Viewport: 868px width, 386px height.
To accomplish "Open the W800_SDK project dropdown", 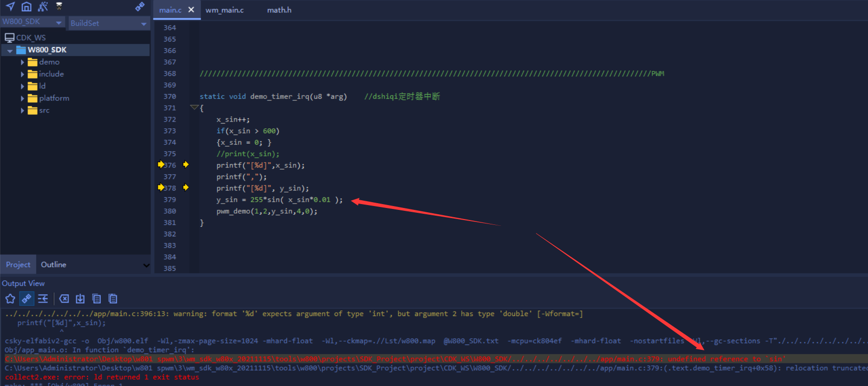I will [x=59, y=23].
